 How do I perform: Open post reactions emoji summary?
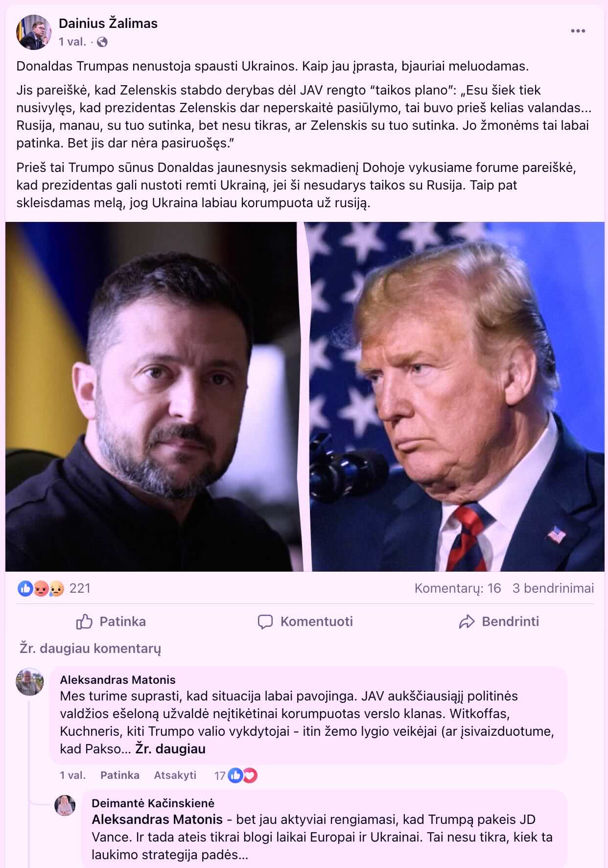click(x=41, y=588)
